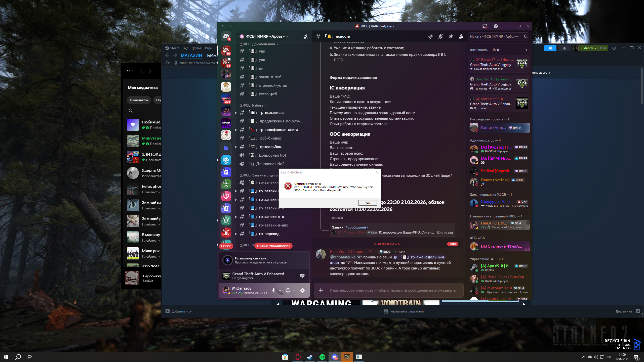644x362 pixels.
Task: Open Discord direct messages home icon
Action: (226, 36)
